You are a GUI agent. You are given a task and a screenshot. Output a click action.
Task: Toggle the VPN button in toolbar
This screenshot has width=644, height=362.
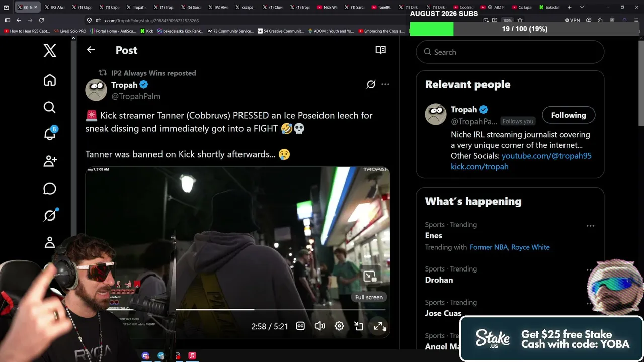572,20
